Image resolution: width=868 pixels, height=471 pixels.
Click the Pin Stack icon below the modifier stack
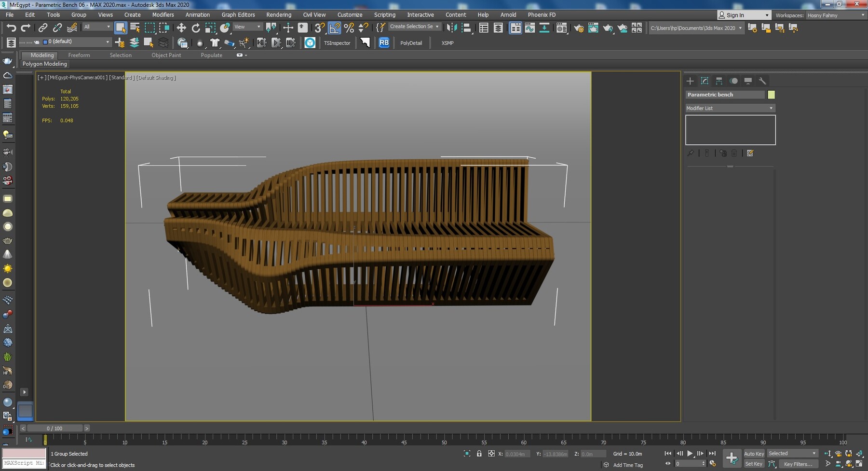[690, 153]
